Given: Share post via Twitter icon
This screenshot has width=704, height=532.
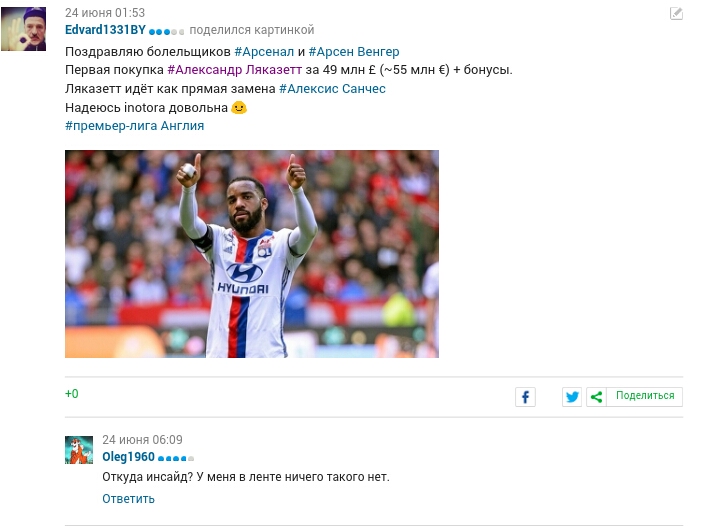Looking at the screenshot, I should (x=572, y=397).
